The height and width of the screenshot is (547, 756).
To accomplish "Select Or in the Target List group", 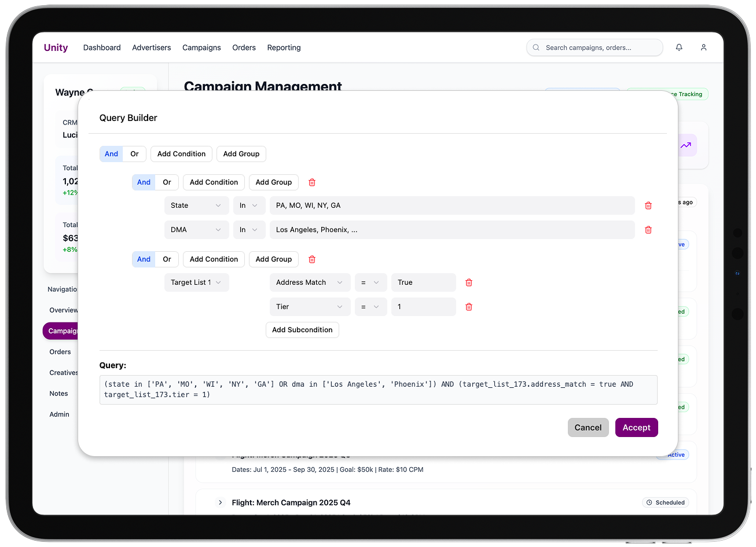I will (167, 259).
